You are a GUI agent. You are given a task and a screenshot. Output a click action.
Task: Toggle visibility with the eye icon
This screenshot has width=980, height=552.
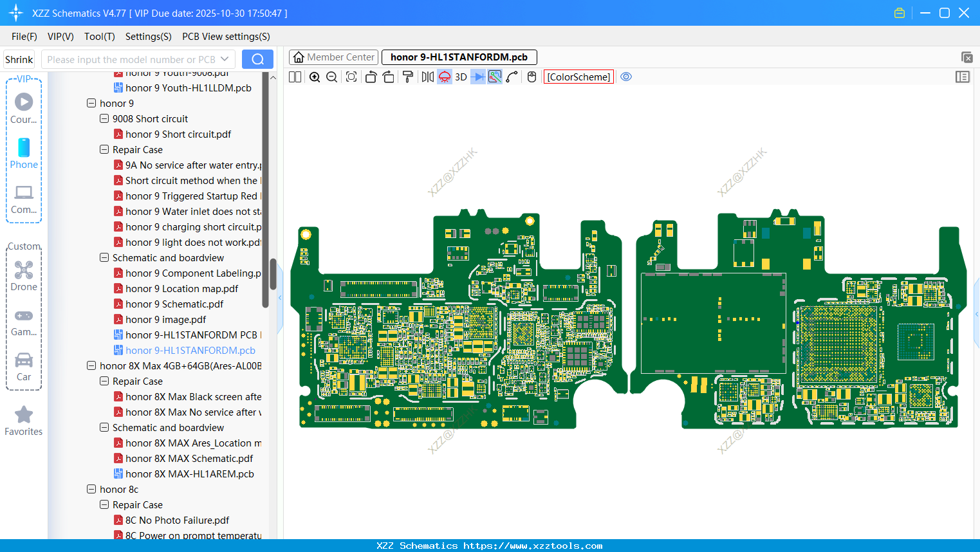pyautogui.click(x=626, y=77)
